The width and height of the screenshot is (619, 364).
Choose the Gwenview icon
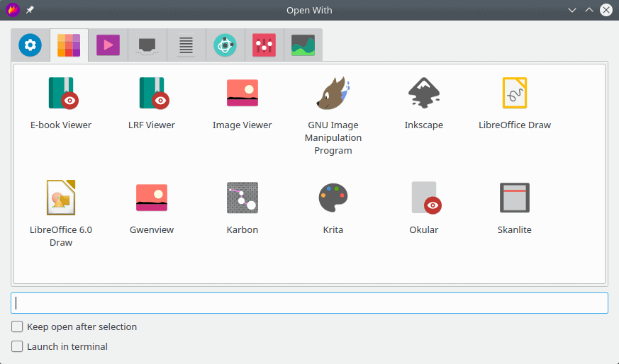pyautogui.click(x=152, y=198)
